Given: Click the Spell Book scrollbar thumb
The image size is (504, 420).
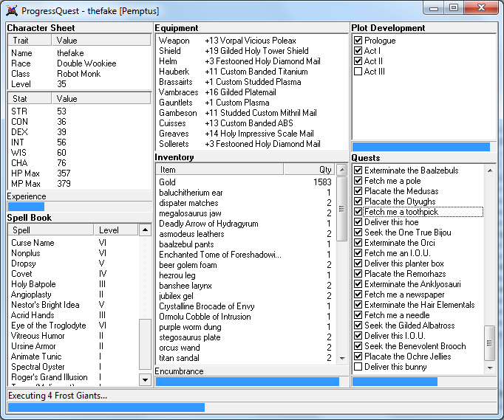Looking at the screenshot, I should click(x=145, y=344).
